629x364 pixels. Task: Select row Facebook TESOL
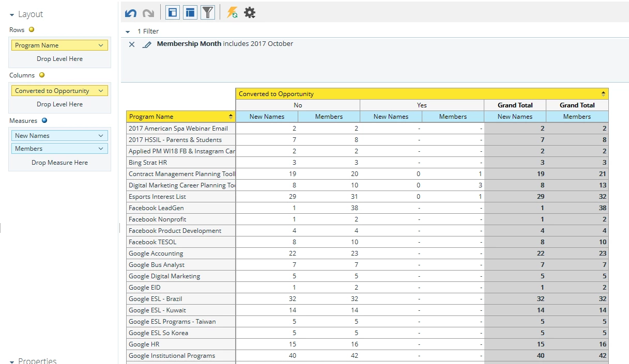click(181, 242)
